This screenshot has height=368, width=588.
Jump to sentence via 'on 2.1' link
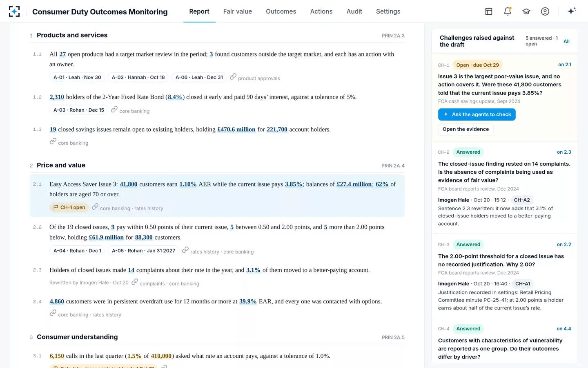(565, 65)
